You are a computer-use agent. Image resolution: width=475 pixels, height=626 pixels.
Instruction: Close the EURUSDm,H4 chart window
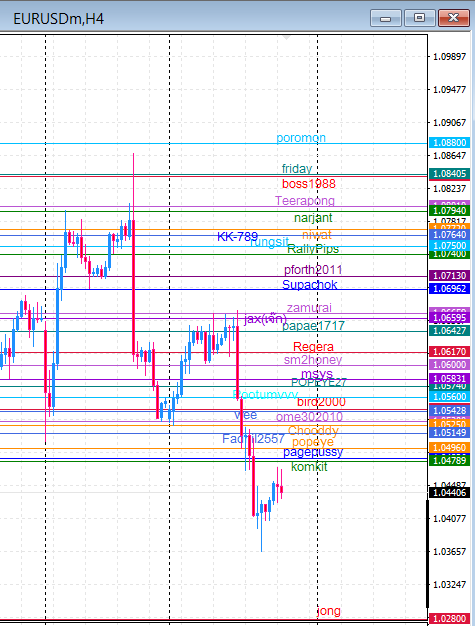click(454, 18)
